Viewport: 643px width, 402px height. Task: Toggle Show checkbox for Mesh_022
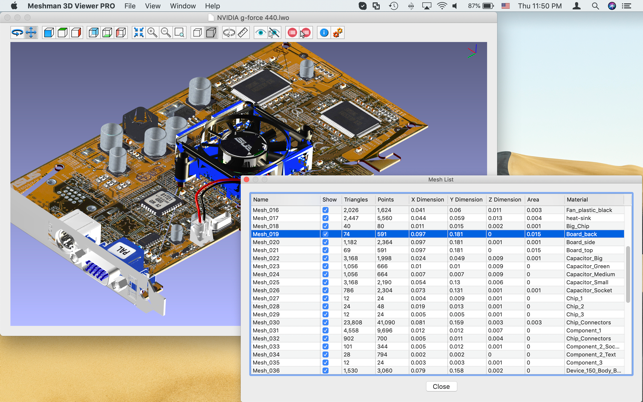[325, 258]
